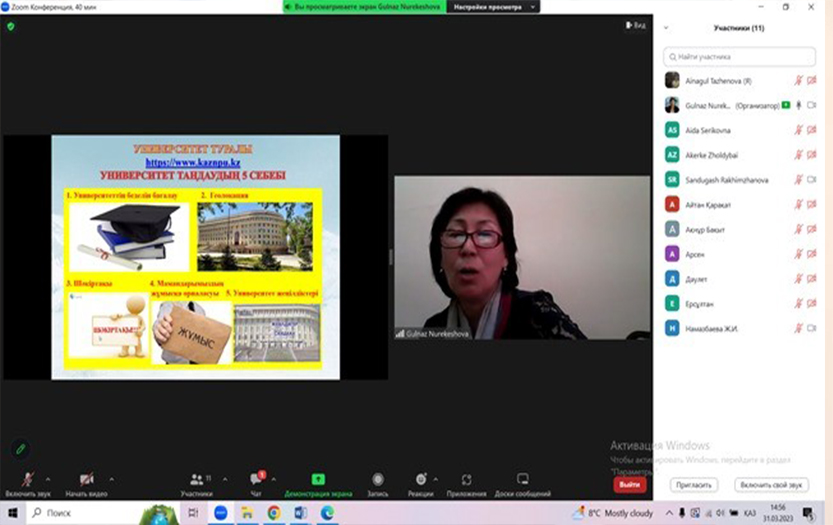Collapse the Участники panel chevron

[666, 29]
